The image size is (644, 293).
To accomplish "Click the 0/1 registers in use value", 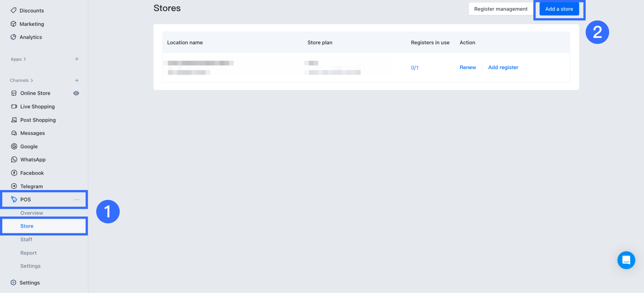I will tap(415, 68).
